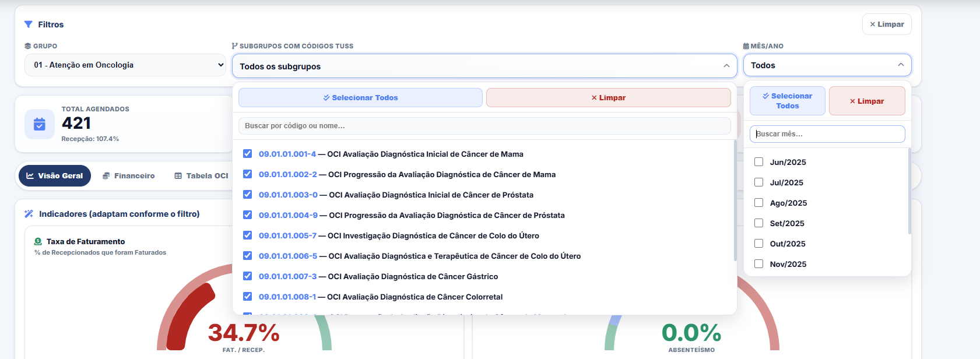This screenshot has height=359, width=980.
Task: Click the red Limpar button in month panel
Action: pos(867,101)
